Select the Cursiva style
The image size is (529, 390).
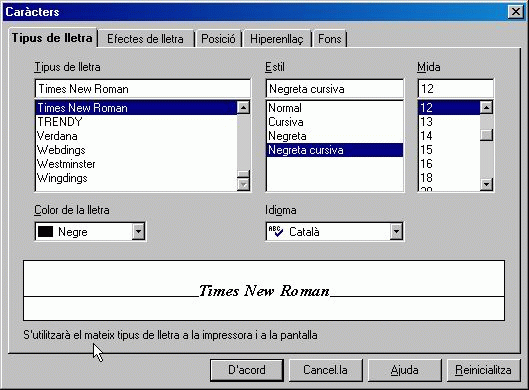335,122
